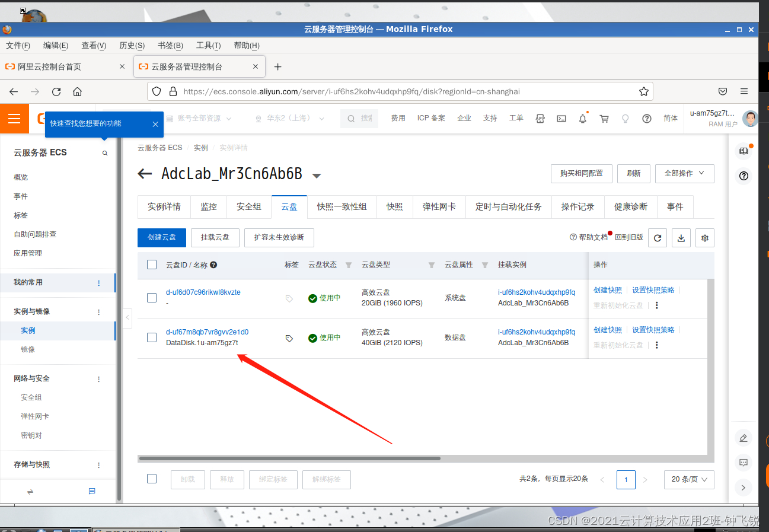Check the d-uf6d07c96rikwl8kvzte disk row
This screenshot has height=532, width=769.
pos(152,298)
